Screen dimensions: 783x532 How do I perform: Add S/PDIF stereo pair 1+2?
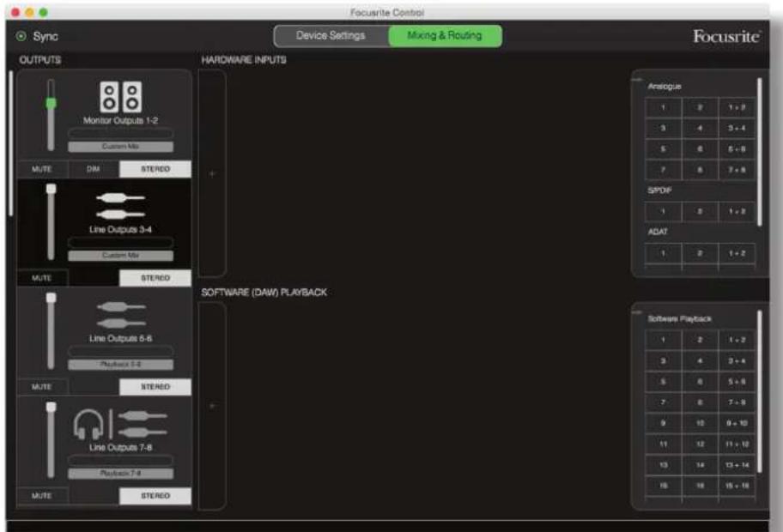tap(737, 212)
